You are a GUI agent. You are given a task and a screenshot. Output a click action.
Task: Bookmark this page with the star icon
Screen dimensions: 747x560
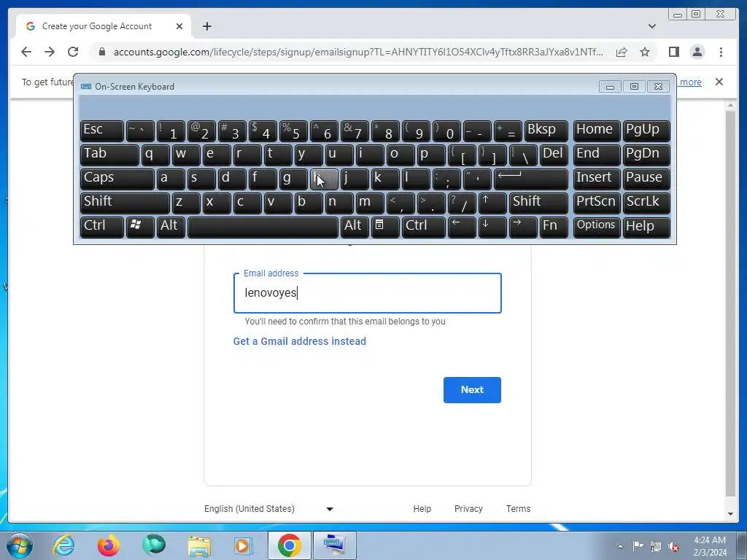click(645, 52)
